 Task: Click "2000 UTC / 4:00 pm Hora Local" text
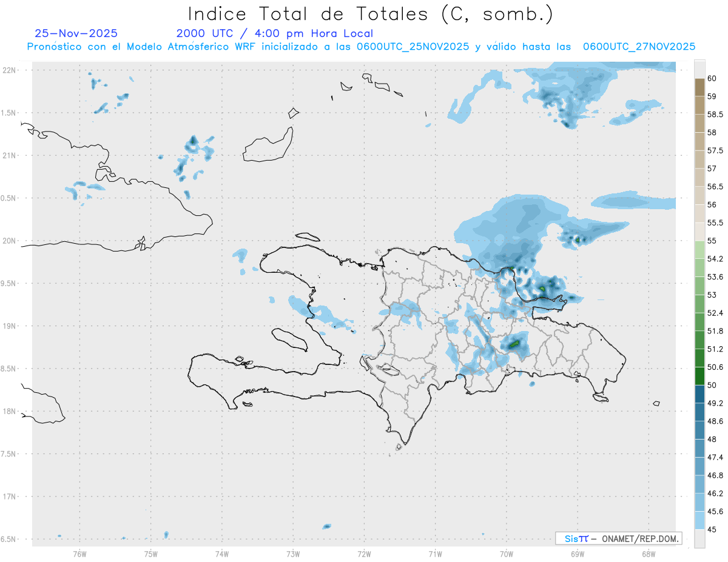click(x=274, y=33)
